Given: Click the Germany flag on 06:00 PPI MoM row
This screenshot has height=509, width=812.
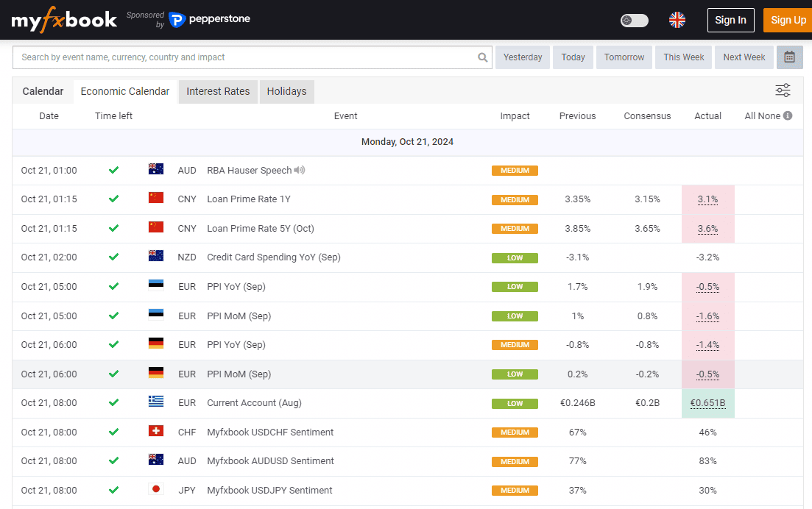Looking at the screenshot, I should 156,372.
